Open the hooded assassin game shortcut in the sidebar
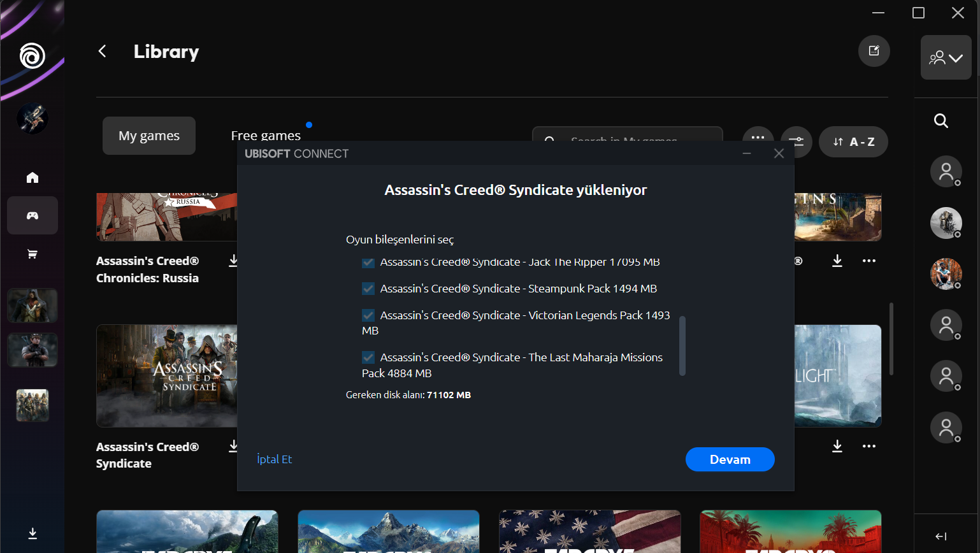Image resolution: width=980 pixels, height=553 pixels. tap(32, 305)
